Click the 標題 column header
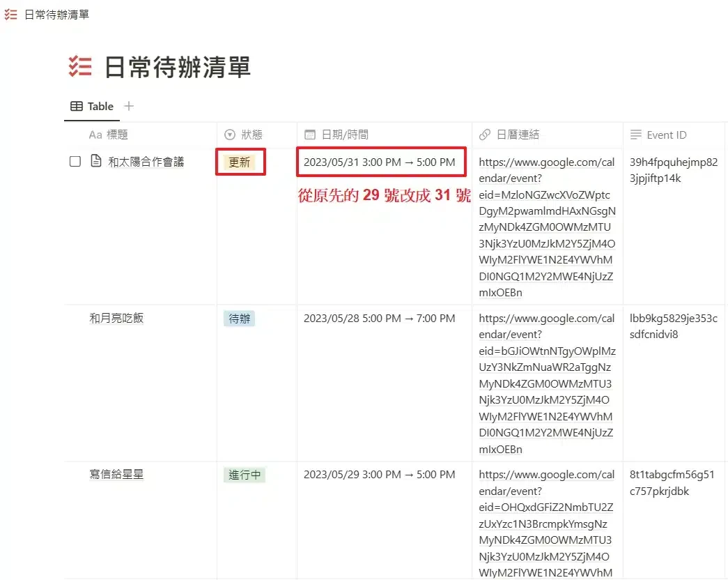Image resolution: width=728 pixels, height=580 pixels. (x=108, y=135)
